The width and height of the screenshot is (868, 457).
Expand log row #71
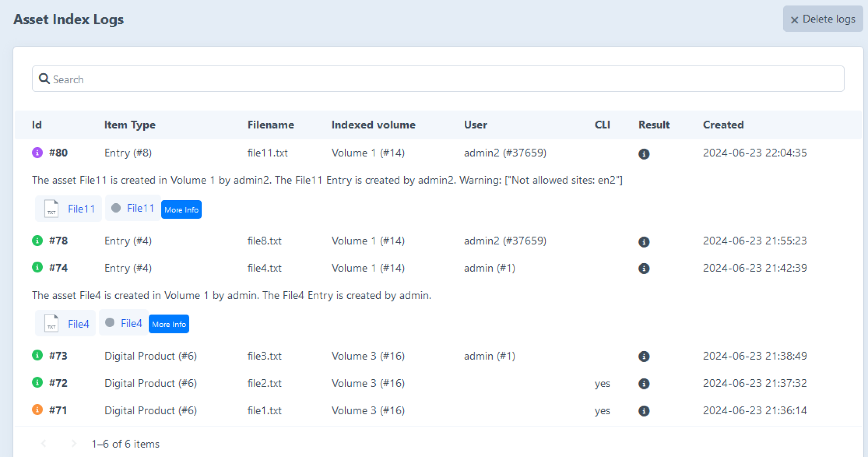point(438,410)
